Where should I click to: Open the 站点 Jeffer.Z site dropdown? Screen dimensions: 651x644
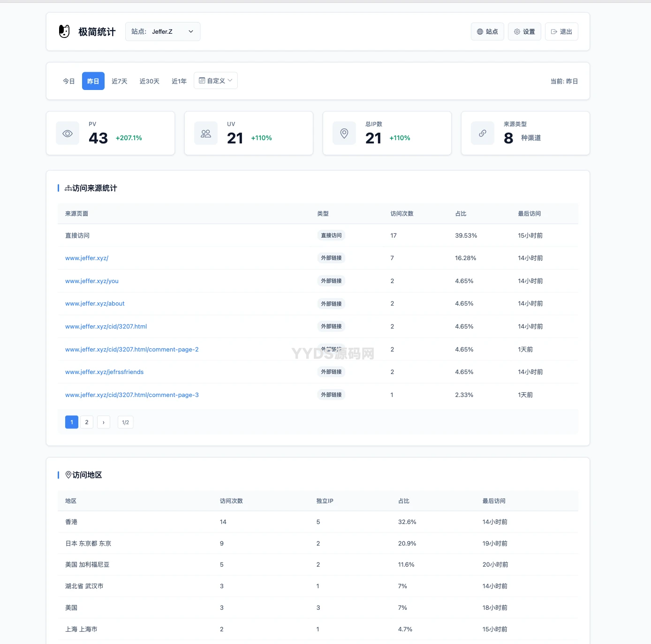[x=163, y=32]
